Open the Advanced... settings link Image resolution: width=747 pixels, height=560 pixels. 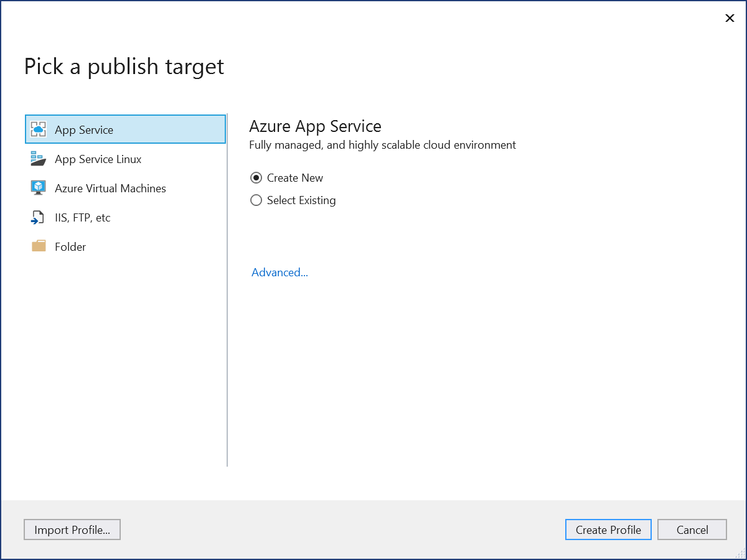pos(280,273)
